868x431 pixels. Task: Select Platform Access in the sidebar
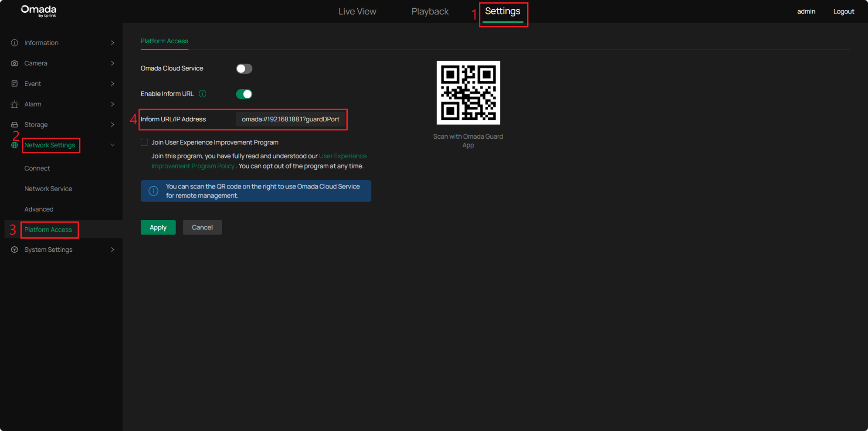tap(48, 229)
